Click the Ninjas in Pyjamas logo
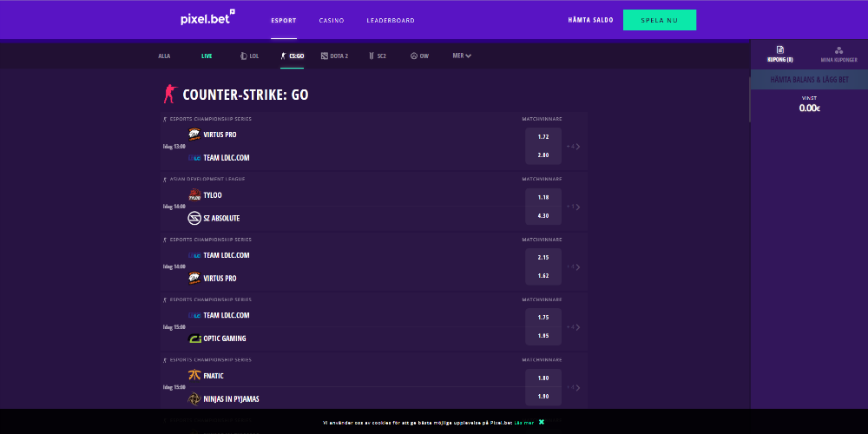The image size is (868, 434). pyautogui.click(x=194, y=398)
